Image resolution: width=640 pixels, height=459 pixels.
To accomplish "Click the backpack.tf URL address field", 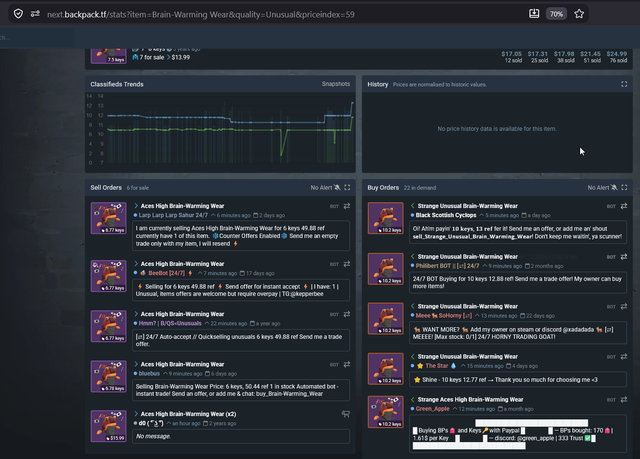I will point(200,15).
